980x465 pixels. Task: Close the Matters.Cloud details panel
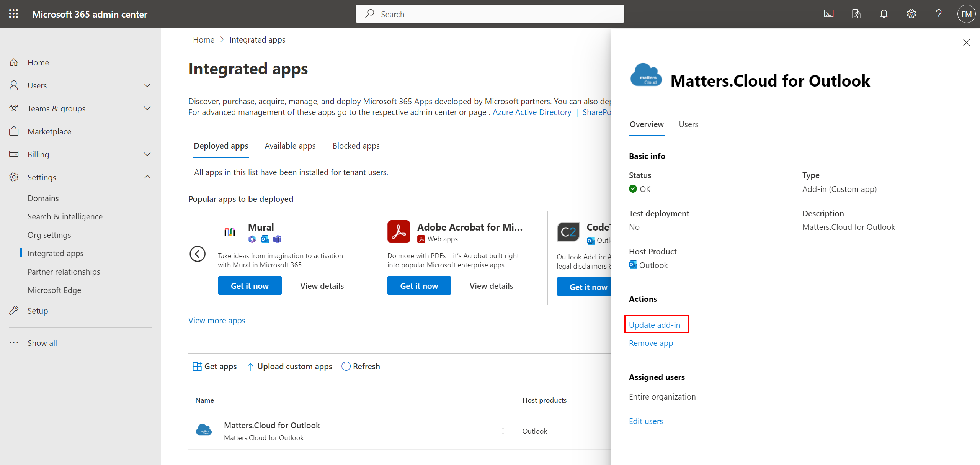pyautogui.click(x=967, y=43)
